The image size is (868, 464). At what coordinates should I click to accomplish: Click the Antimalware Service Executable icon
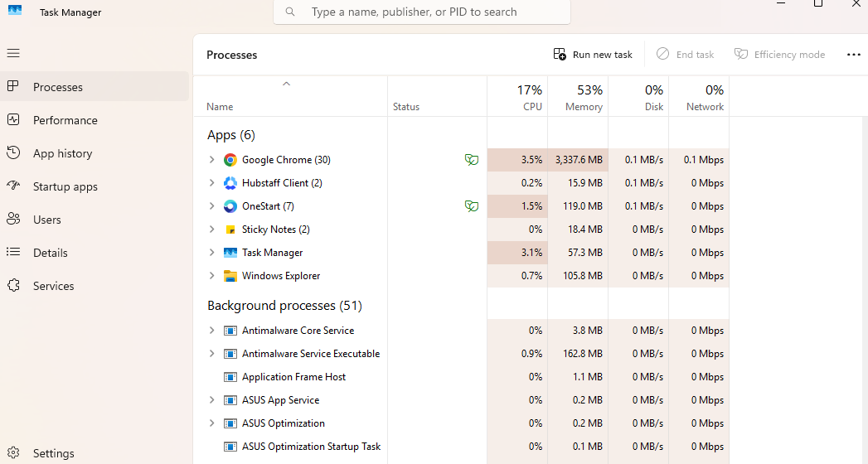(230, 354)
